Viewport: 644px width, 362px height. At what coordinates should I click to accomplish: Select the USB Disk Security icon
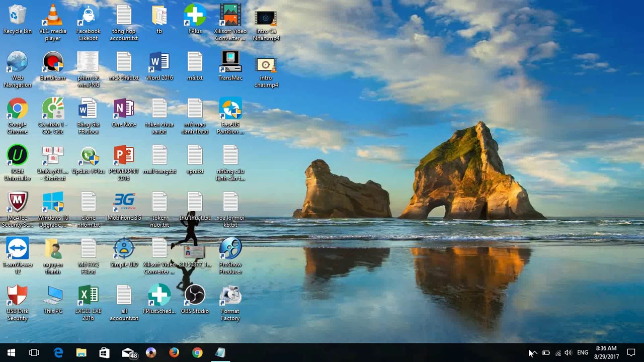point(17,303)
